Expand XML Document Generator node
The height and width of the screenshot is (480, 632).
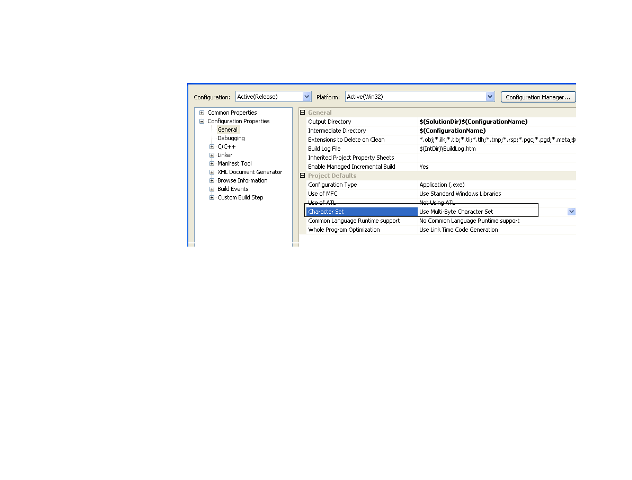tap(212, 172)
